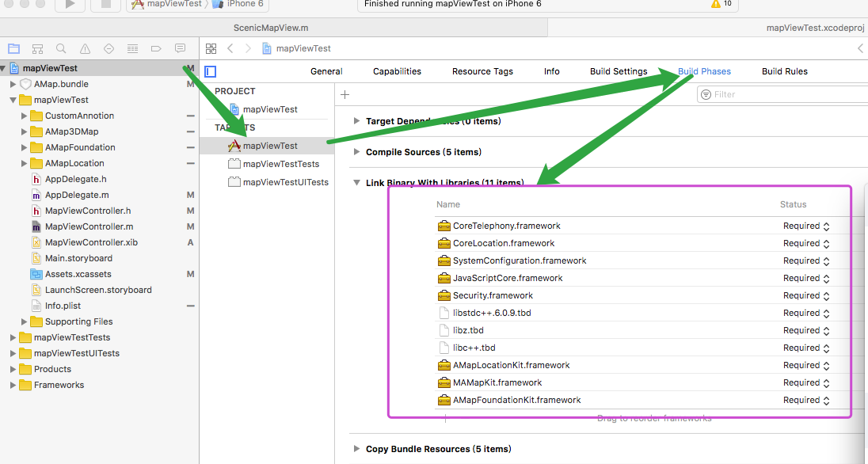This screenshot has height=464, width=868.
Task: Change libc++.tbd Required status
Action: click(806, 348)
